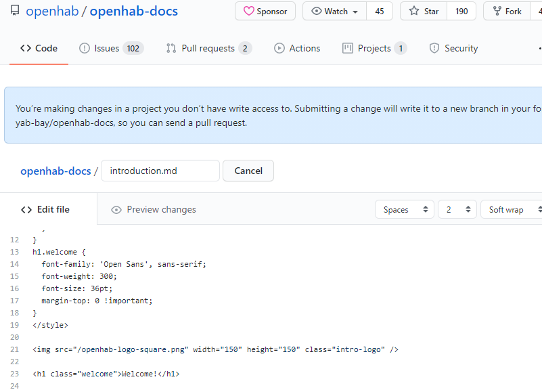
Task: Open the indent size dropdown showing 2
Action: [x=457, y=209]
